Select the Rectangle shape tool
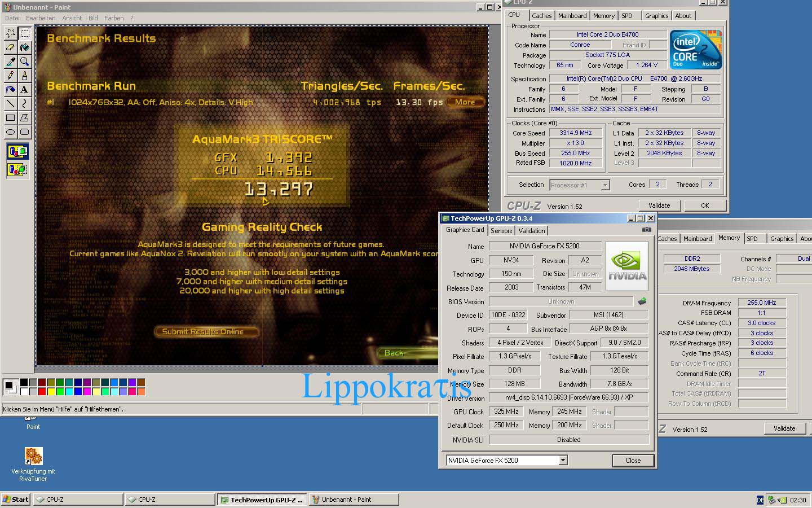This screenshot has width=812, height=508. coord(10,118)
